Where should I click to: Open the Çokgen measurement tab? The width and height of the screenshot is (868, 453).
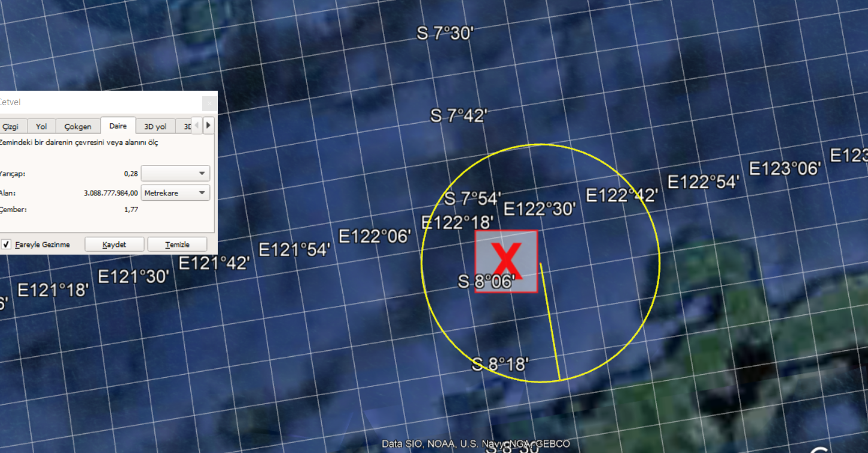coord(78,126)
